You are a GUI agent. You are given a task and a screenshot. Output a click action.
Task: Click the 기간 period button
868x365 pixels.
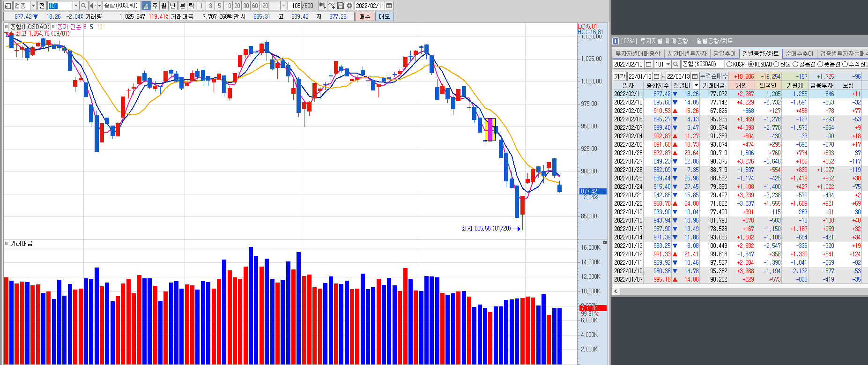(x=620, y=76)
